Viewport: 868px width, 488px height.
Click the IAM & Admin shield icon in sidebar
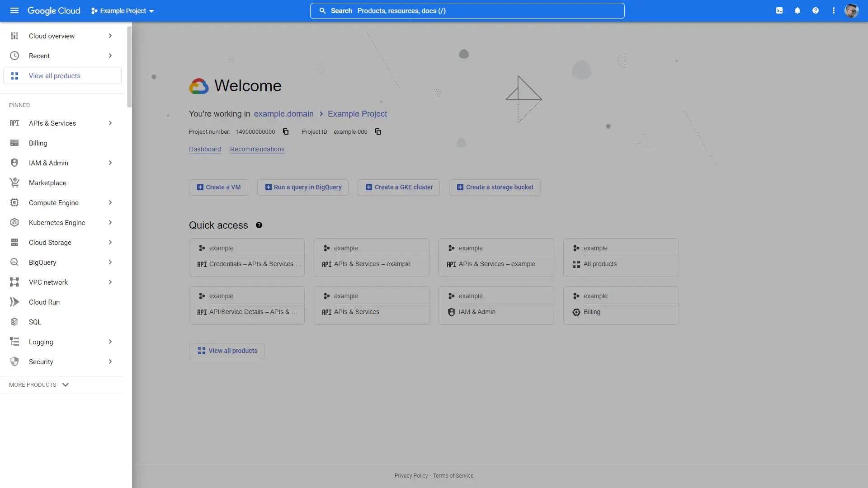click(14, 163)
